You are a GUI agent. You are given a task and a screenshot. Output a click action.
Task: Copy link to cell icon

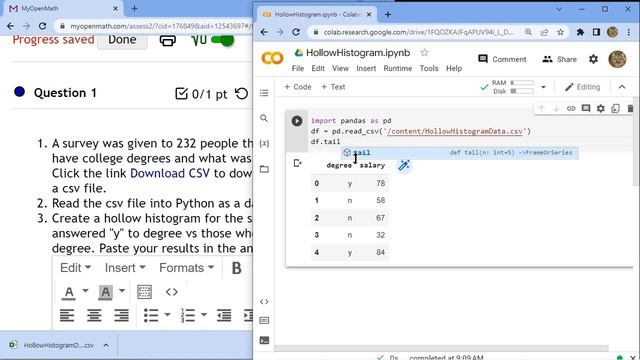pyautogui.click(x=571, y=108)
